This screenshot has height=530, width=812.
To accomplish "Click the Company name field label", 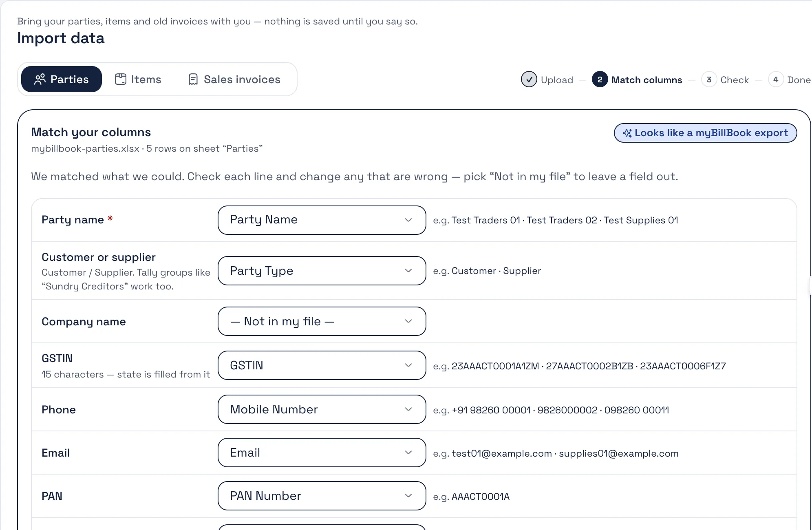I will 84,322.
